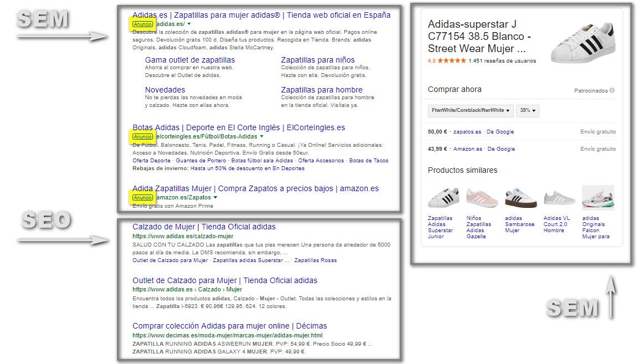
Task: Open FtwrWhite/Coreblack/ftwrWhite color dropdown
Action: (471, 110)
